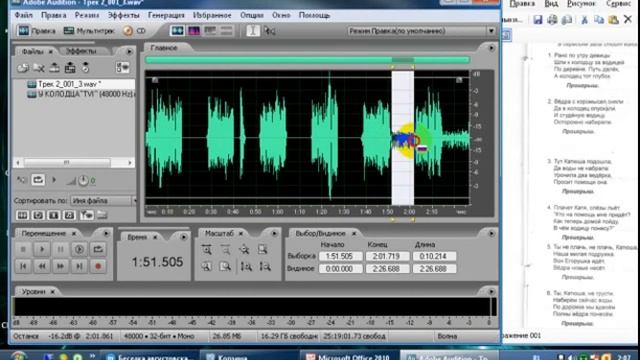Screen dimensions: 640x360
Task: Open the Избранное menu
Action: 212,15
